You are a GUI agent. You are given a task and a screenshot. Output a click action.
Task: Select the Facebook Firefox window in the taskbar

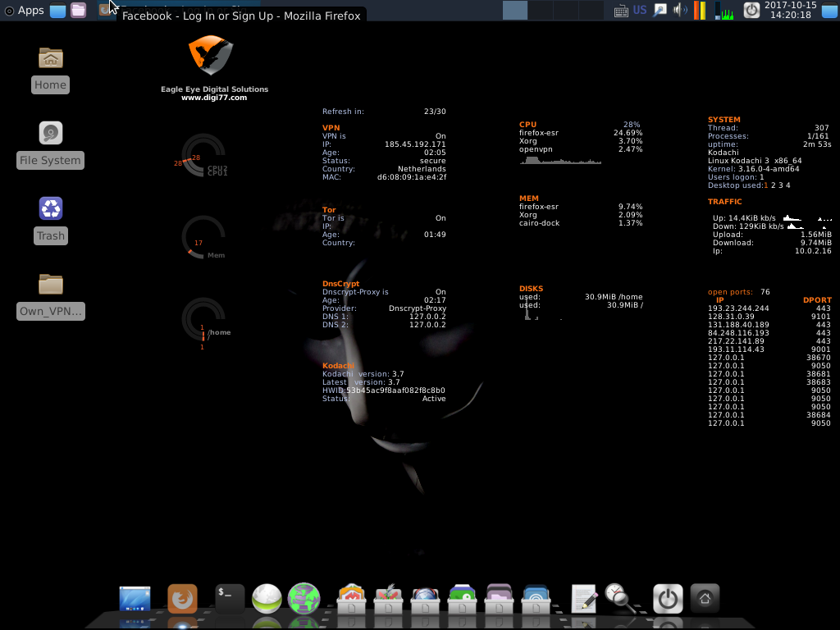tap(179, 10)
